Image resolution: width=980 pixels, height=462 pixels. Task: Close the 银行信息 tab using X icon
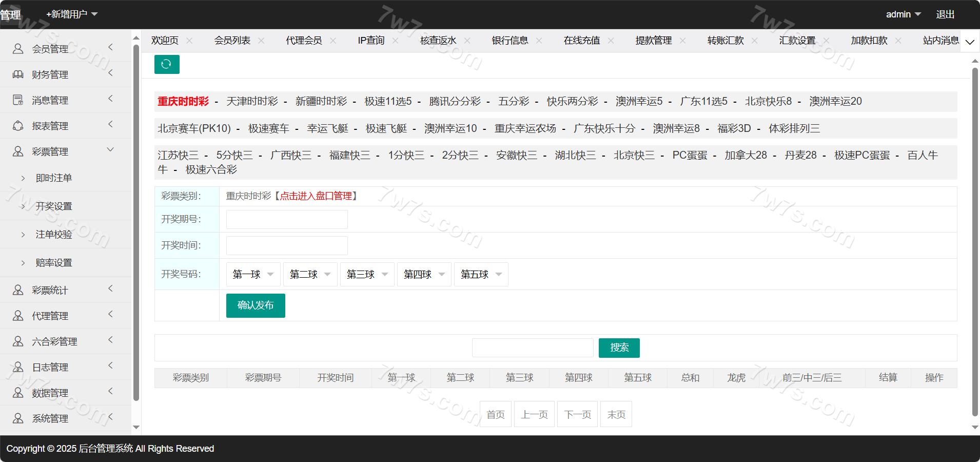539,41
